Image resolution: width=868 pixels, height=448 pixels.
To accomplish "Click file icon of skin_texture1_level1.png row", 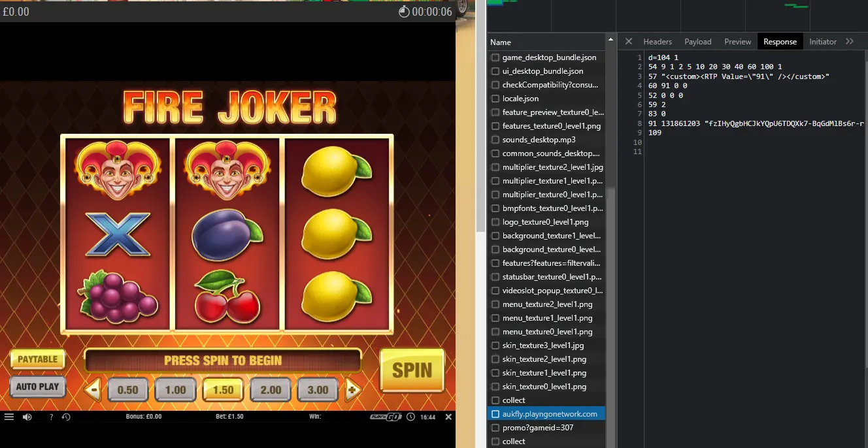I will click(x=495, y=373).
